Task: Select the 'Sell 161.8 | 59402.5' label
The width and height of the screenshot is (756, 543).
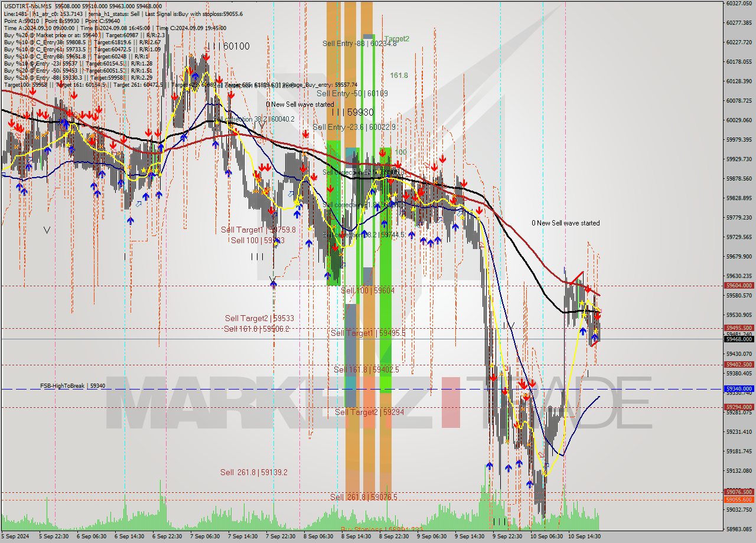Action: [366, 369]
